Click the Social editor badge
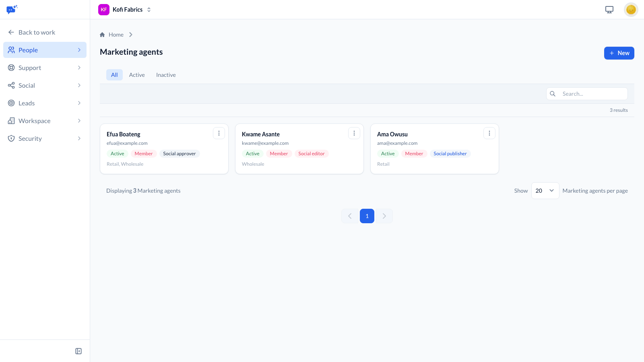This screenshot has height=362, width=644. [x=312, y=154]
